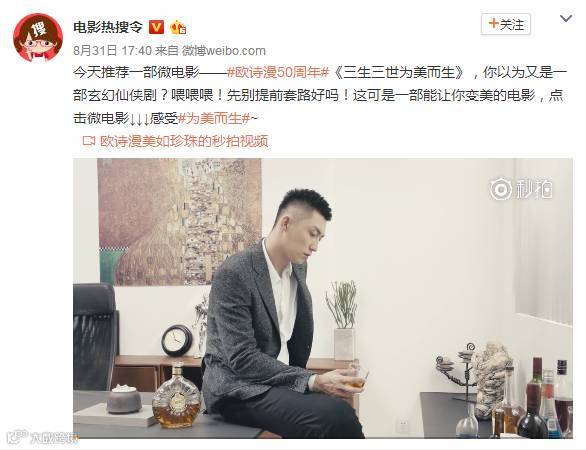Play the embedded video thumbnail
Viewport: 586px width, 450px height.
[323, 298]
